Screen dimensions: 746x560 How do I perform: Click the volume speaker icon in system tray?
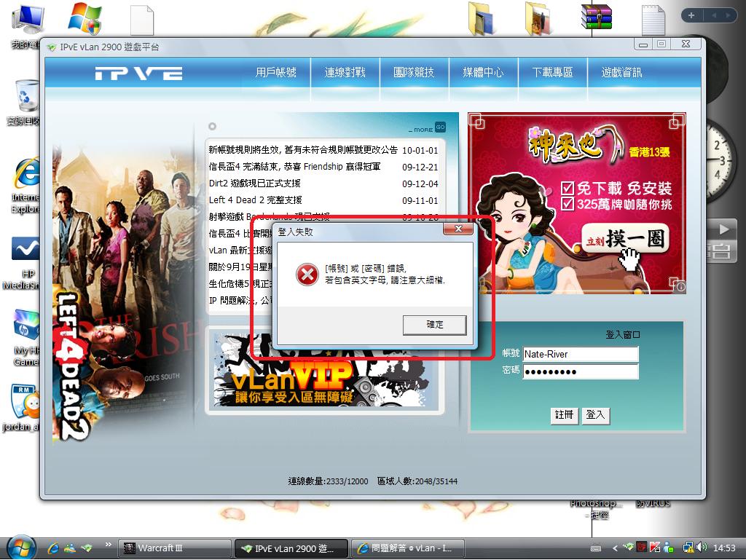tap(701, 548)
